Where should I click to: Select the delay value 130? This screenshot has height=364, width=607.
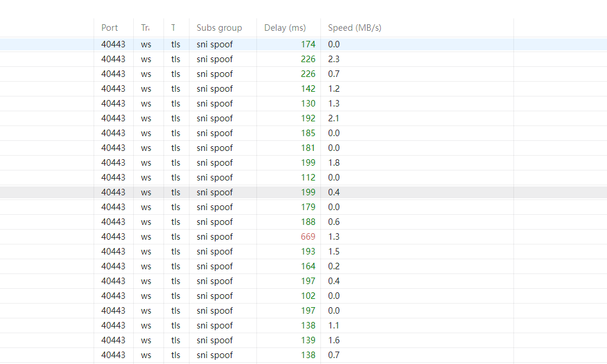(x=308, y=104)
